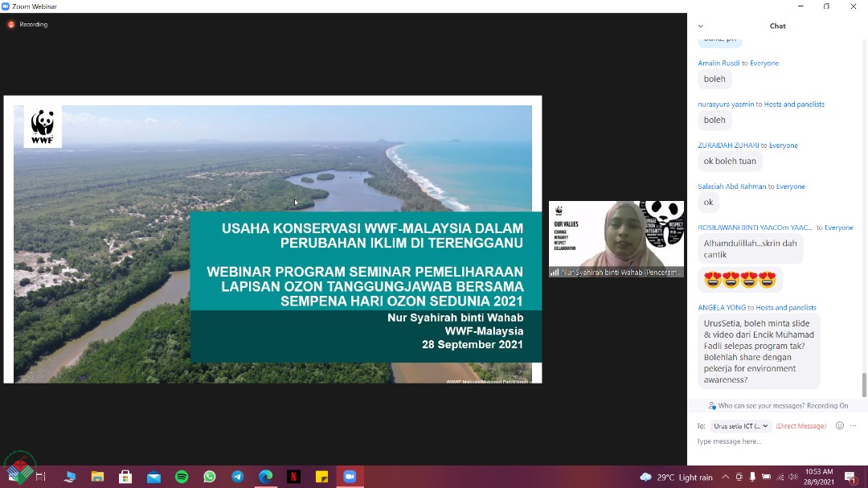
Task: Click the 'Type message here...' input field
Action: point(775,441)
